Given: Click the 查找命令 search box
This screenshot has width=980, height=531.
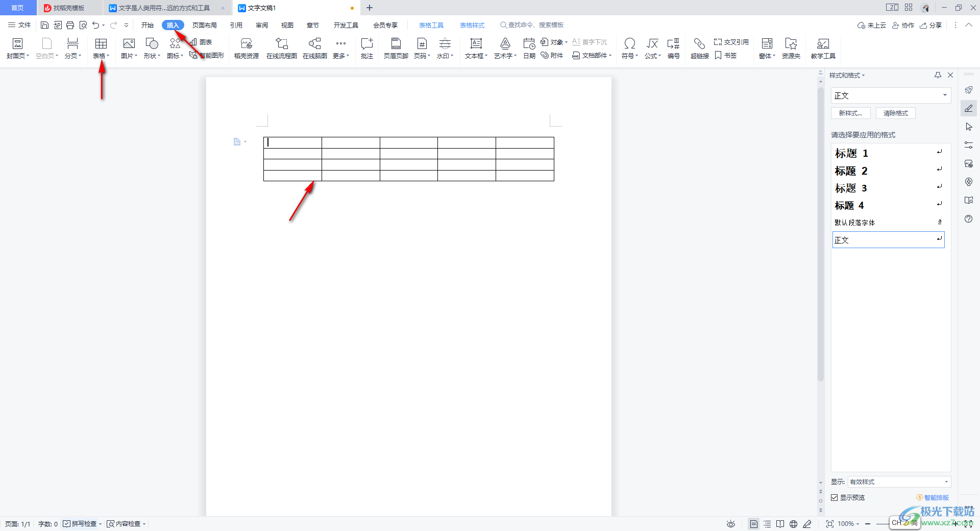Looking at the screenshot, I should tap(532, 25).
